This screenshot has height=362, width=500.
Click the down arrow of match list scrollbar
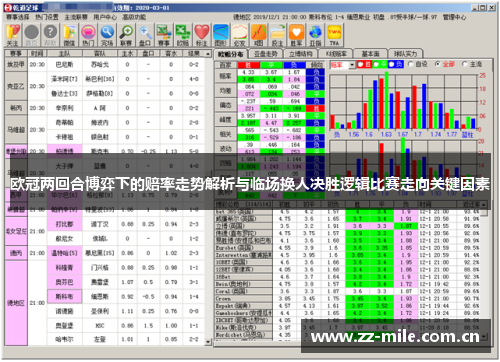tap(208, 341)
